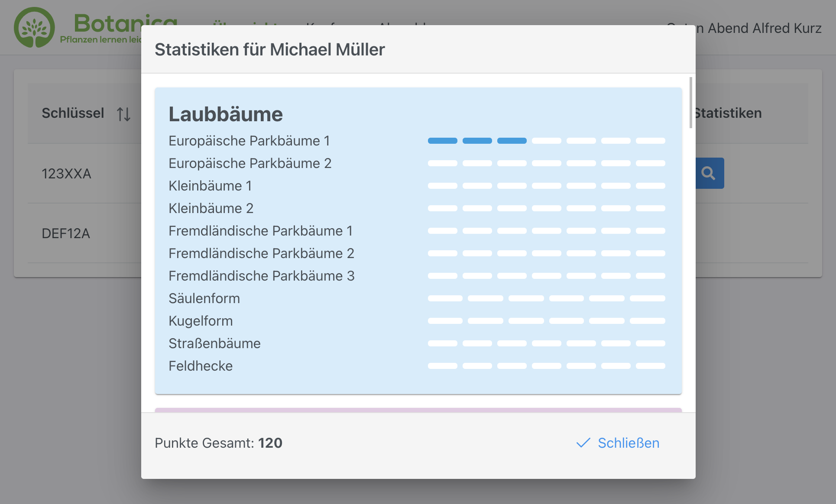Viewport: 836px width, 504px height.
Task: Click the blue magnifier statistics button
Action: coord(710,173)
